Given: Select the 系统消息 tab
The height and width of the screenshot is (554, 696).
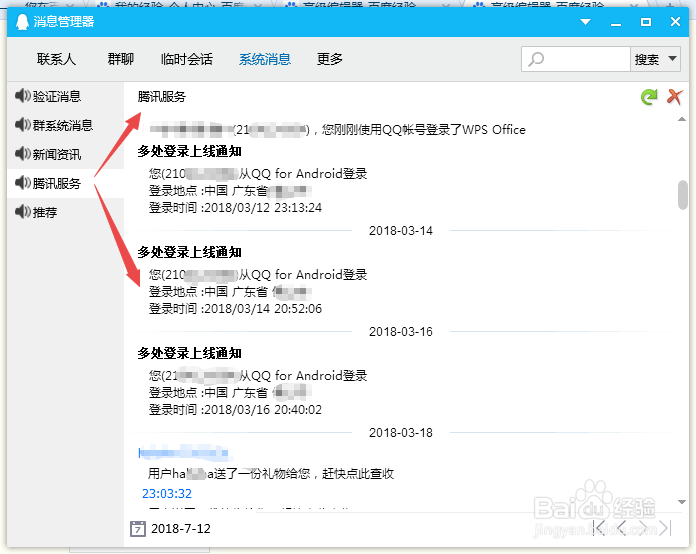Looking at the screenshot, I should pyautogui.click(x=265, y=59).
